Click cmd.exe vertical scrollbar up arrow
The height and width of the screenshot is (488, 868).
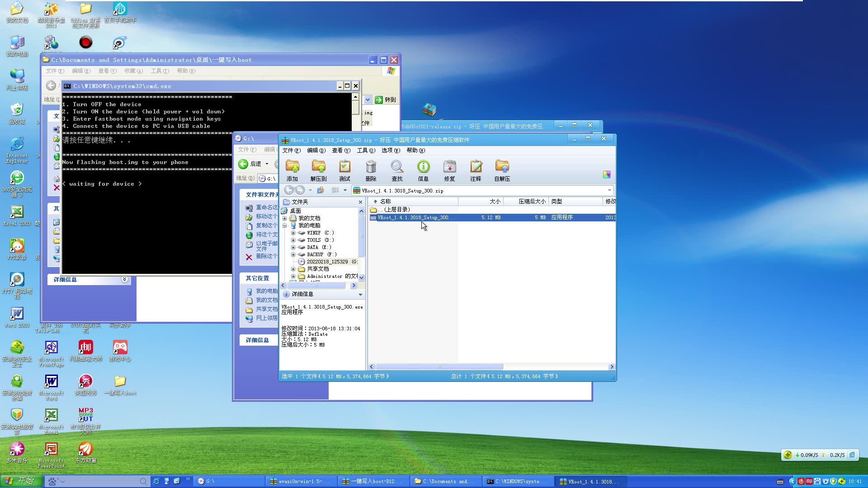coord(355,97)
